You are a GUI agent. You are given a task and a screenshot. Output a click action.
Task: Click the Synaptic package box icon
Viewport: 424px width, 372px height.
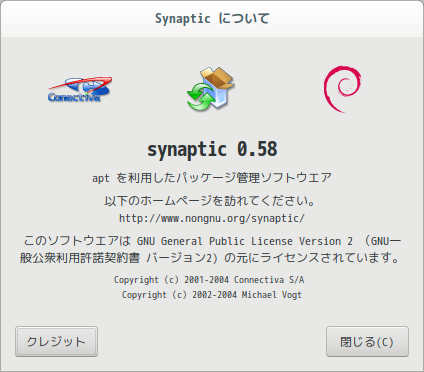pos(211,89)
